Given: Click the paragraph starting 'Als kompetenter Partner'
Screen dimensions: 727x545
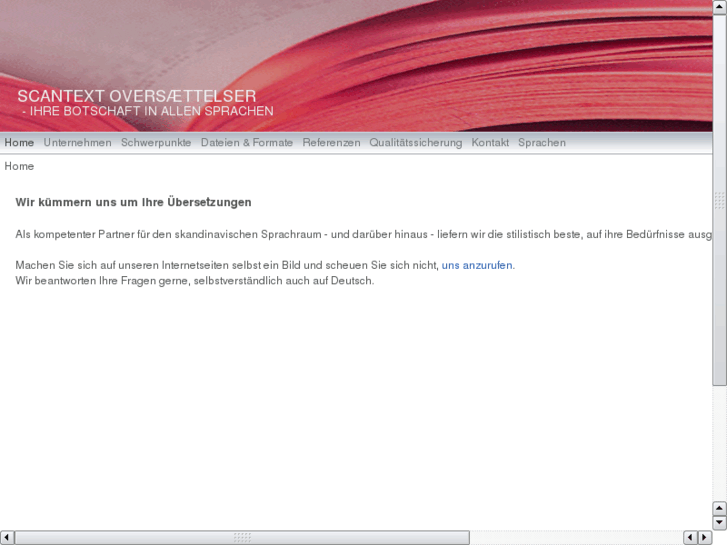Looking at the screenshot, I should pyautogui.click(x=364, y=234).
